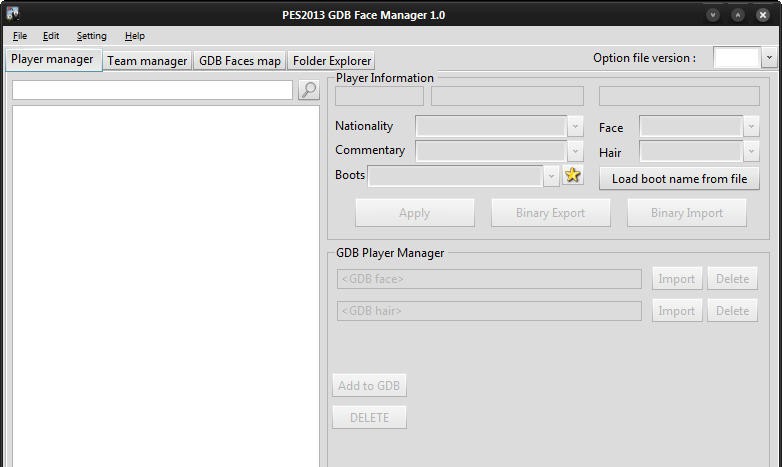
Task: Click the Binary Import button
Action: tap(687, 213)
